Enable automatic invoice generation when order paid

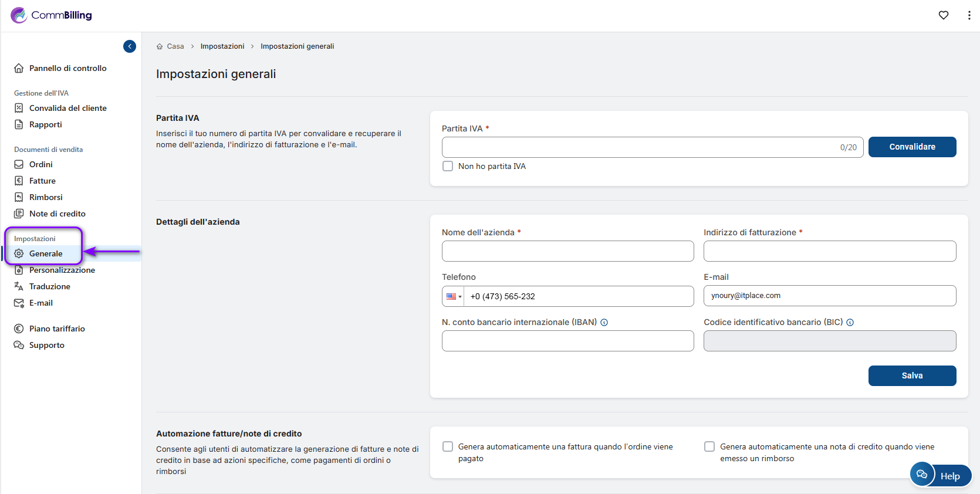448,446
